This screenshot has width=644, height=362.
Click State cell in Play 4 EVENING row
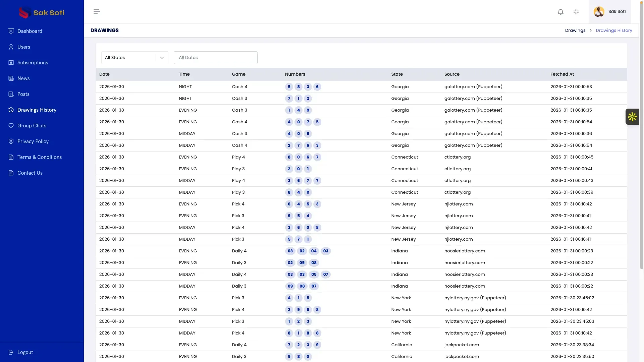pyautogui.click(x=405, y=157)
